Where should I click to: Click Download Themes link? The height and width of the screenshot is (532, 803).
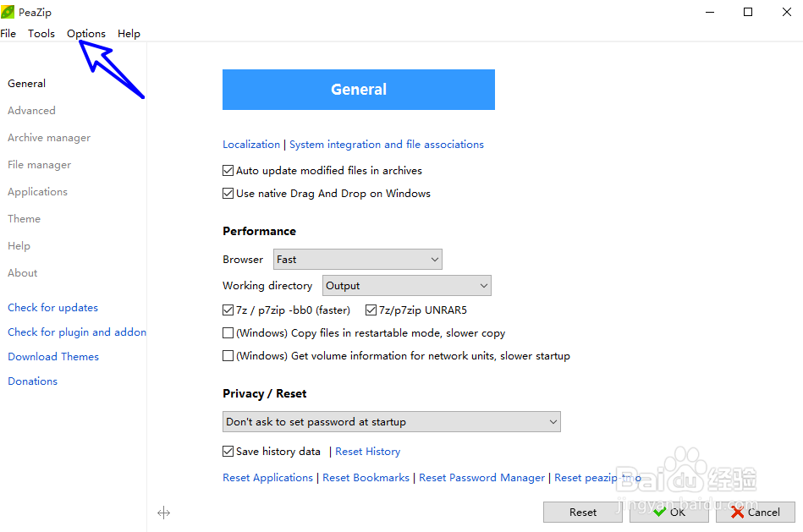pyautogui.click(x=53, y=357)
